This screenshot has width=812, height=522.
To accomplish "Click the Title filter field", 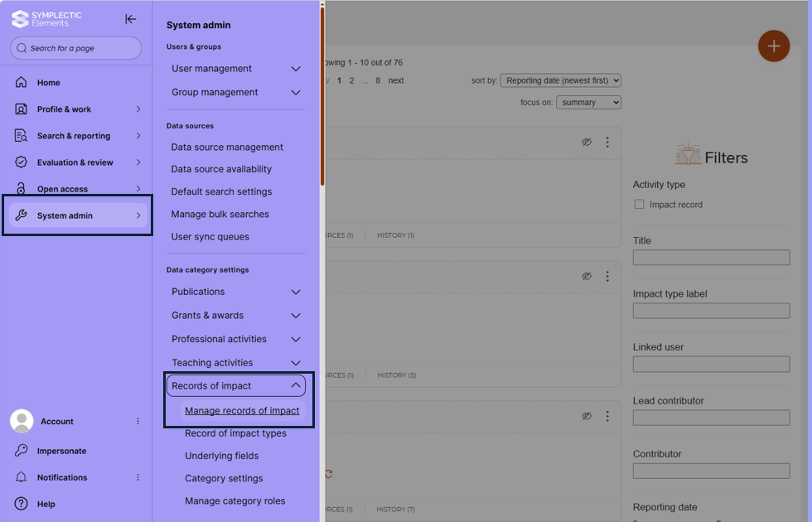I will click(711, 258).
